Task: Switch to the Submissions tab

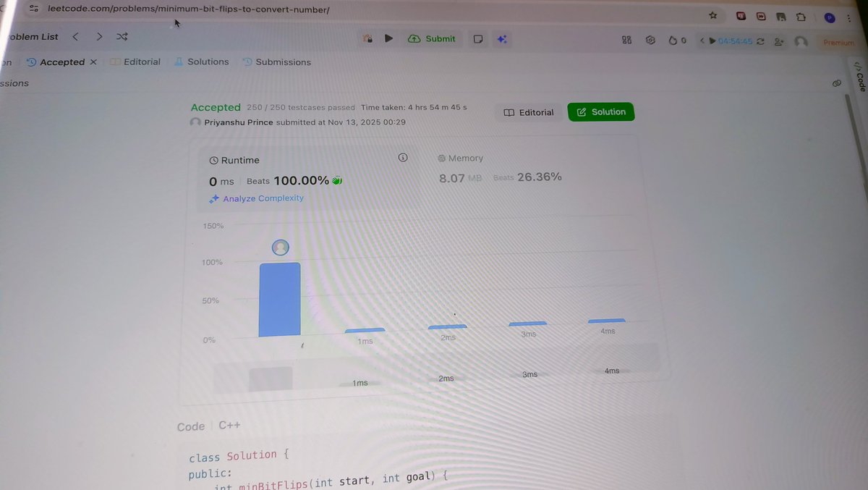Action: (277, 62)
